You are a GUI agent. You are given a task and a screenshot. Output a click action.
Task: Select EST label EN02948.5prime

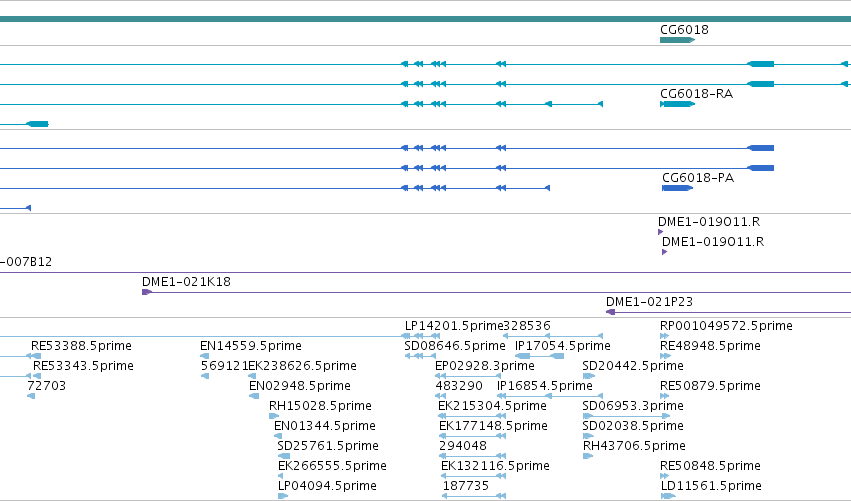coord(300,386)
